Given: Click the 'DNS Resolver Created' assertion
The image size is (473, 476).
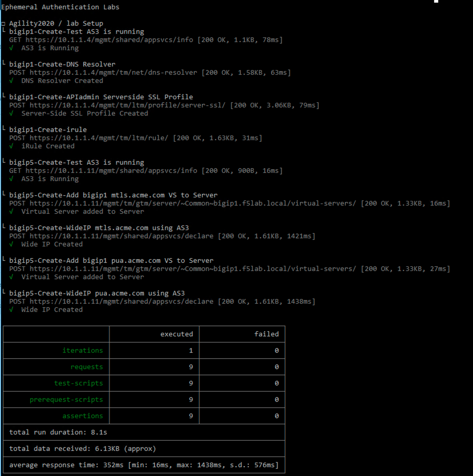Looking at the screenshot, I should click(x=62, y=81).
